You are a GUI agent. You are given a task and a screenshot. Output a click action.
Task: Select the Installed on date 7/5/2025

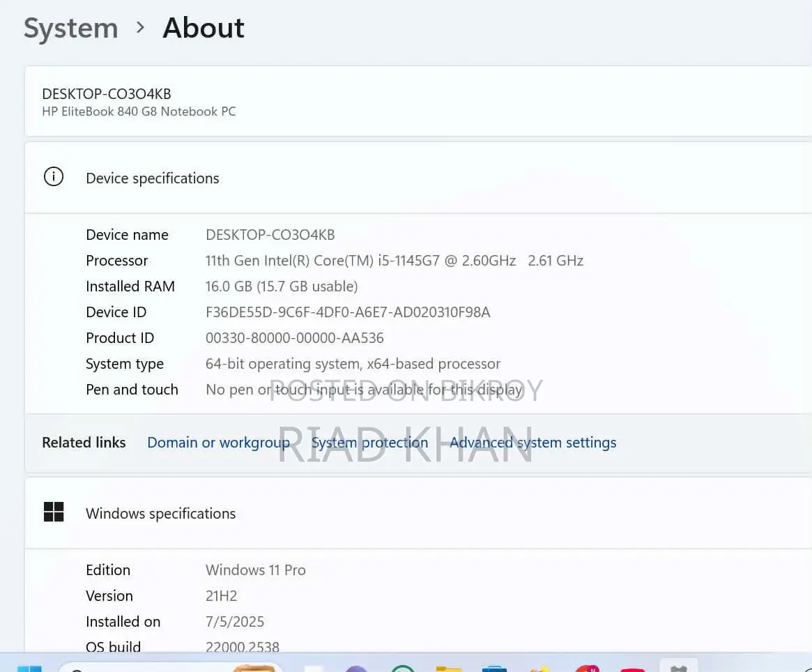pos(235,622)
